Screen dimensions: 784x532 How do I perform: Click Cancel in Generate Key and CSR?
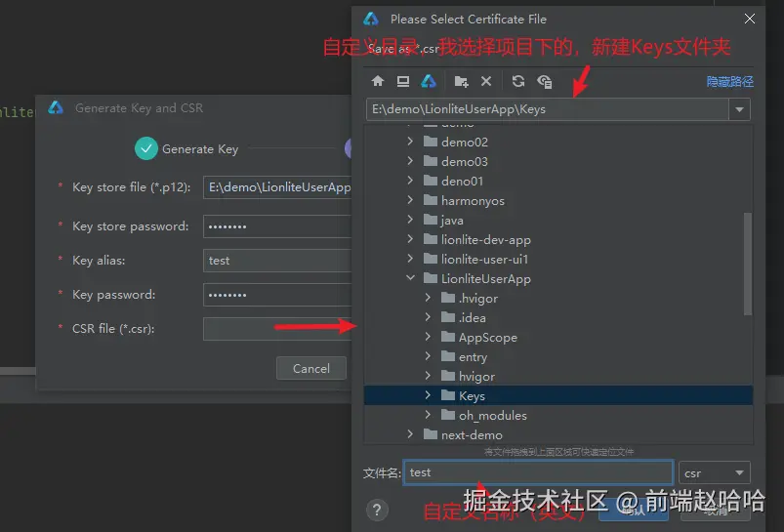(311, 369)
